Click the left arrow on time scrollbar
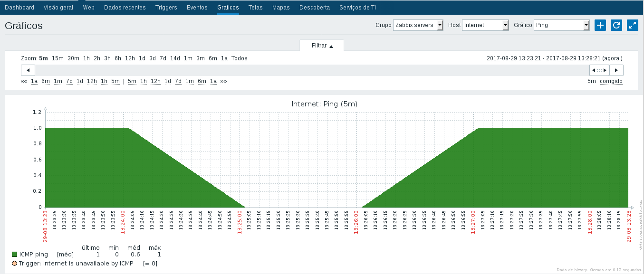The width and height of the screenshot is (644, 274). 28,70
